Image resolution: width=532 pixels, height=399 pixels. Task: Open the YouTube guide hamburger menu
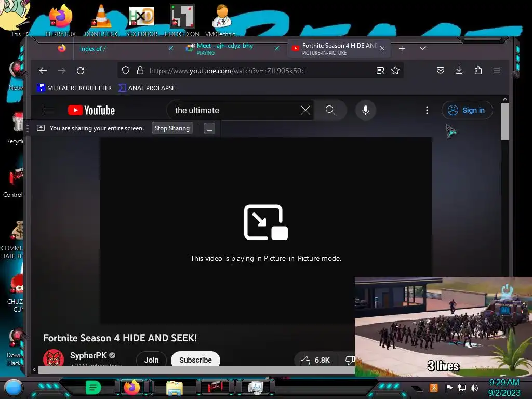point(49,110)
